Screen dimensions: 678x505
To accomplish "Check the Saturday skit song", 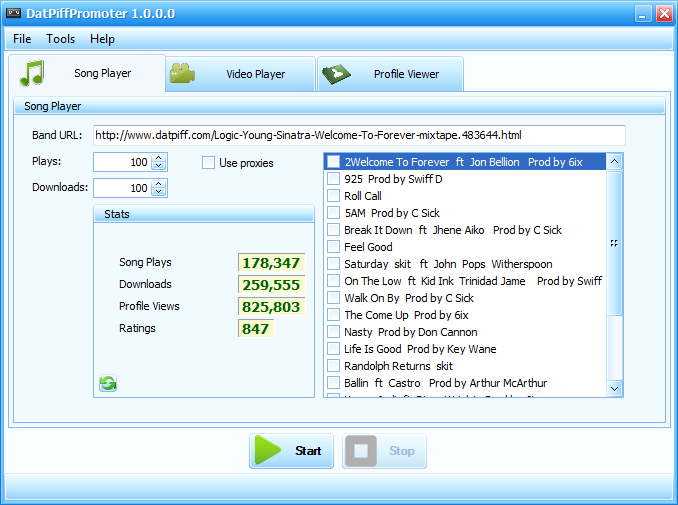I will tap(333, 264).
